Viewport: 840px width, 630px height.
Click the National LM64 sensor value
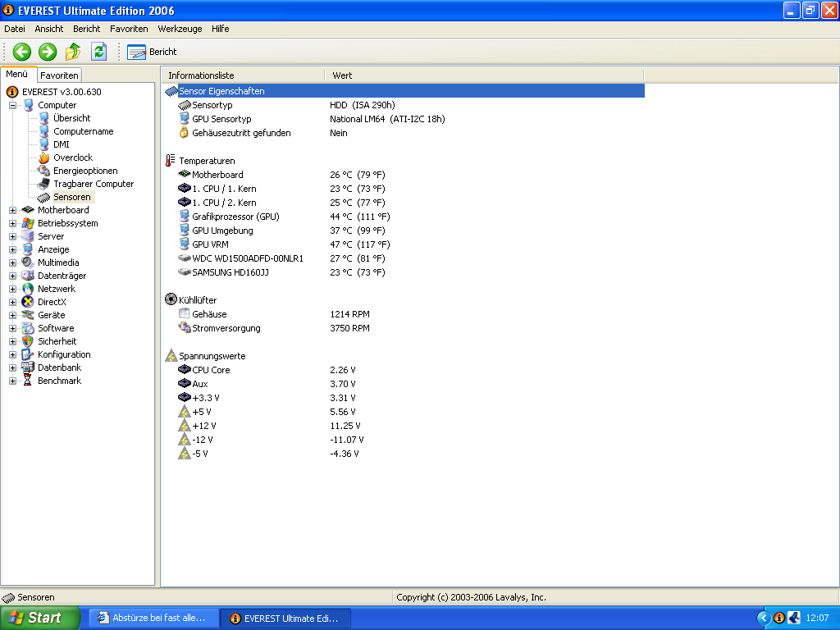click(387, 119)
